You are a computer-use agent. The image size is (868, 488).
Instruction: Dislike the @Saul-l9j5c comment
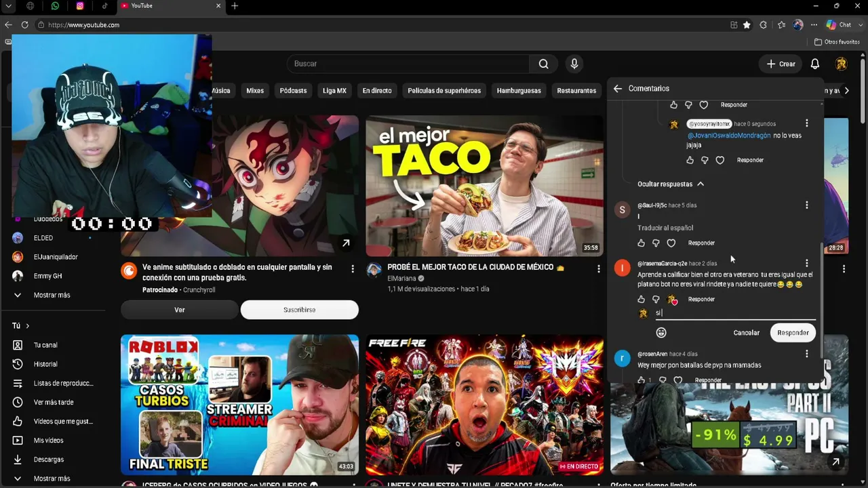[656, 243]
